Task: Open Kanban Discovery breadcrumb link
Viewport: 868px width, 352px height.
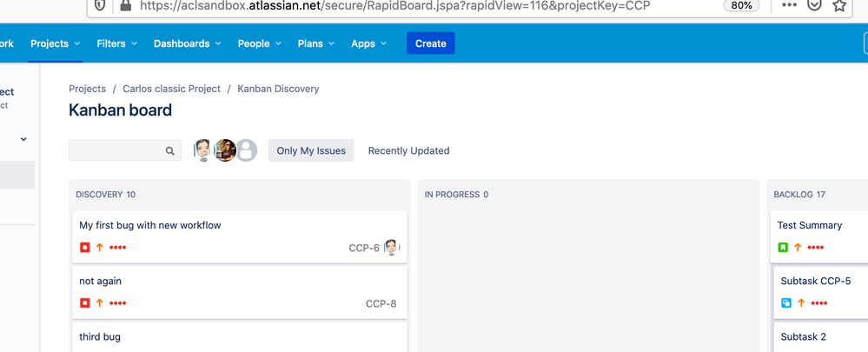Action: (x=278, y=89)
